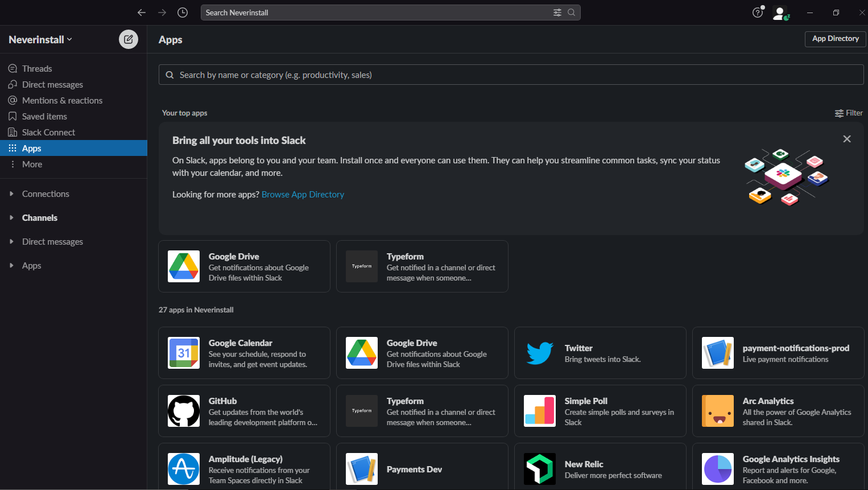This screenshot has width=868, height=490.
Task: Open the Simple Poll app title
Action: coord(586,401)
